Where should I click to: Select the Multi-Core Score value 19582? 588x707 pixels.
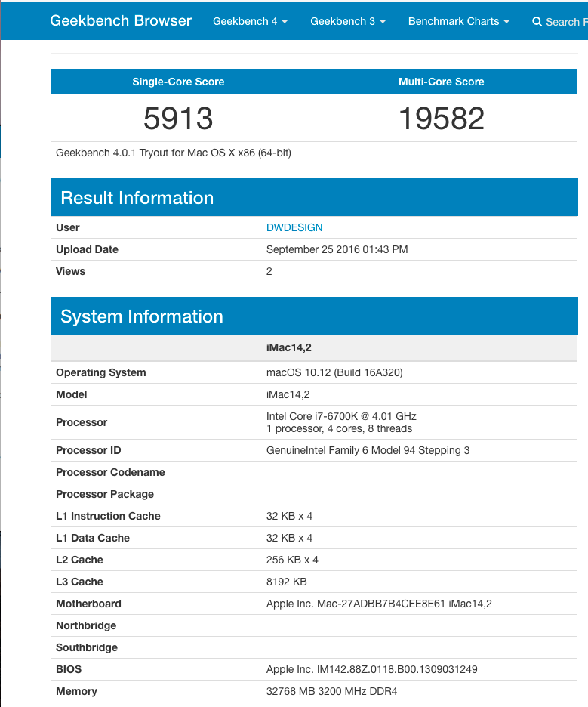tap(442, 118)
